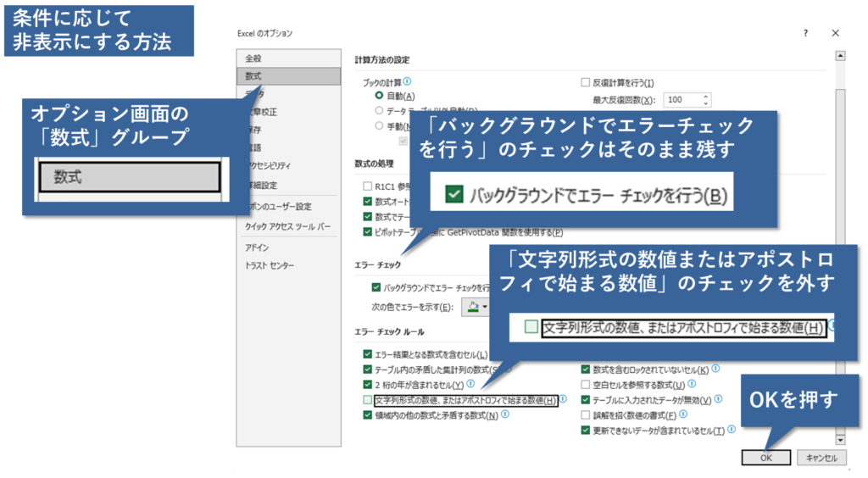Click scrollbar down arrow in options pane

click(840, 440)
